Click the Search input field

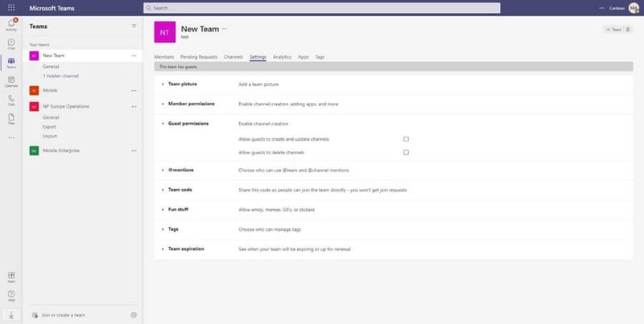pyautogui.click(x=321, y=8)
